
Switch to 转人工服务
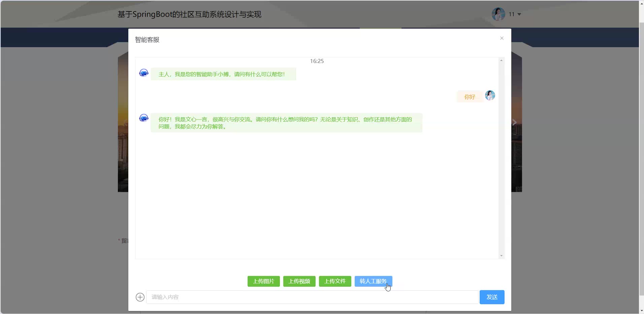(x=373, y=281)
